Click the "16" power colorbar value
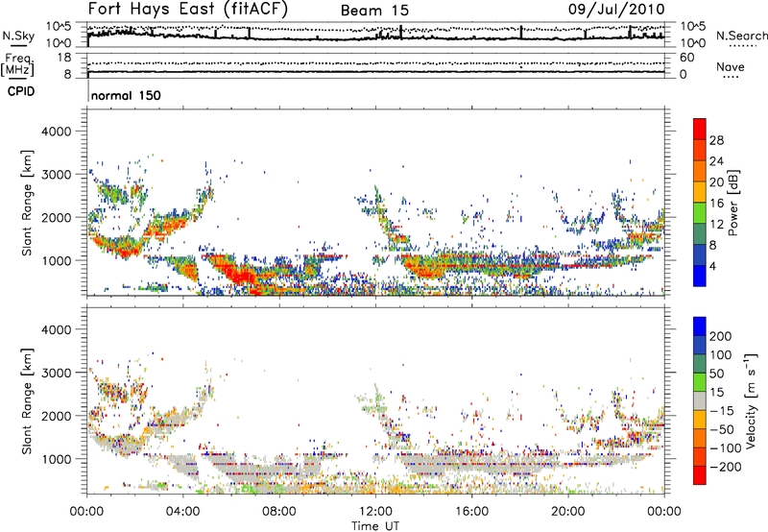The height and width of the screenshot is (532, 768). point(716,204)
